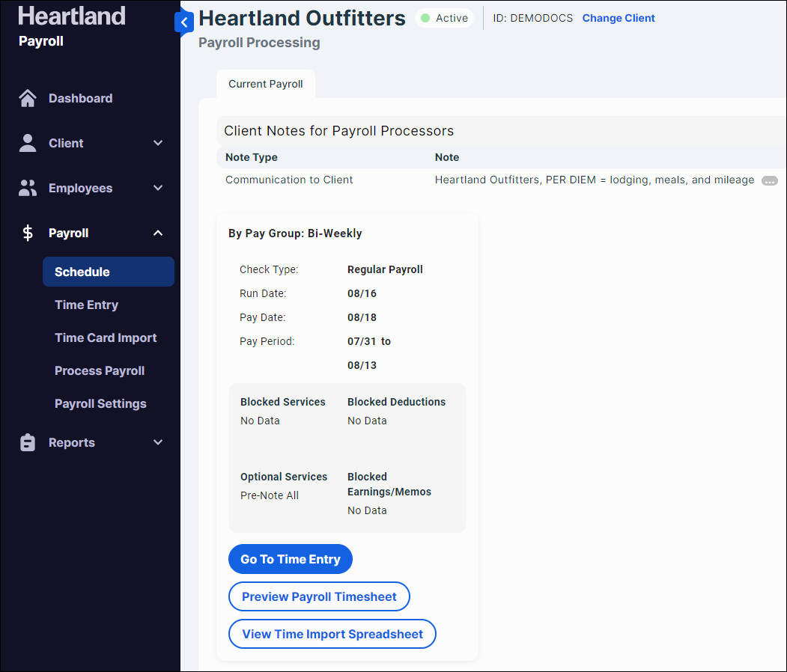Click the green Active status dot
Screen dimensions: 787x672
click(x=425, y=18)
